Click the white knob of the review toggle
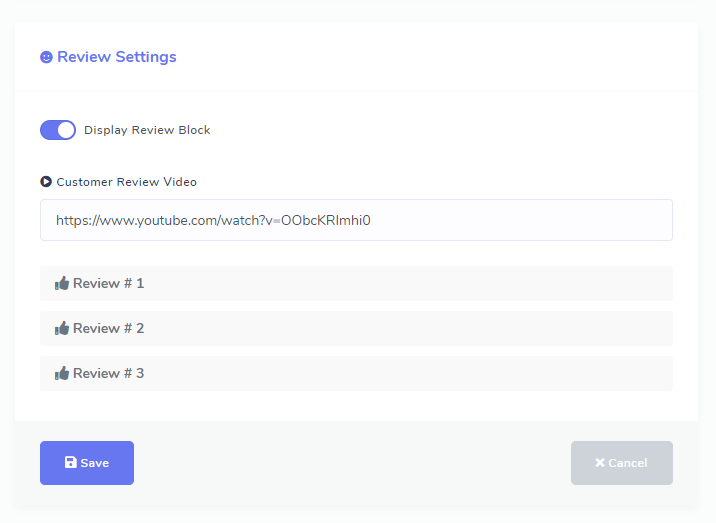 coord(66,130)
